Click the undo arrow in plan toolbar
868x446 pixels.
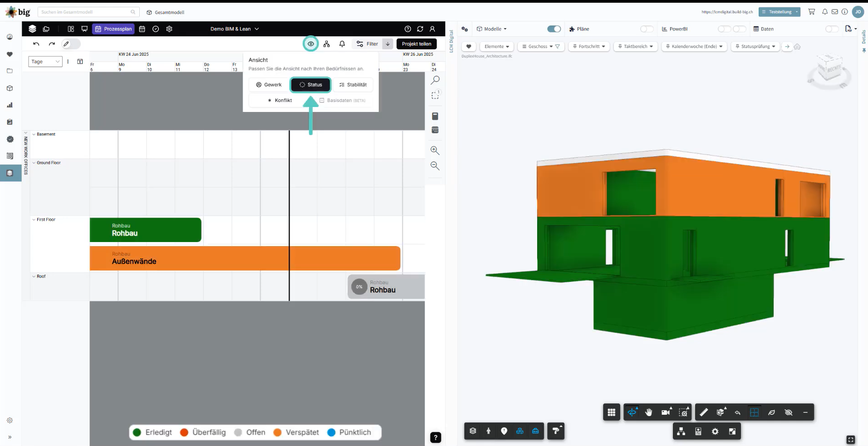[x=36, y=44]
